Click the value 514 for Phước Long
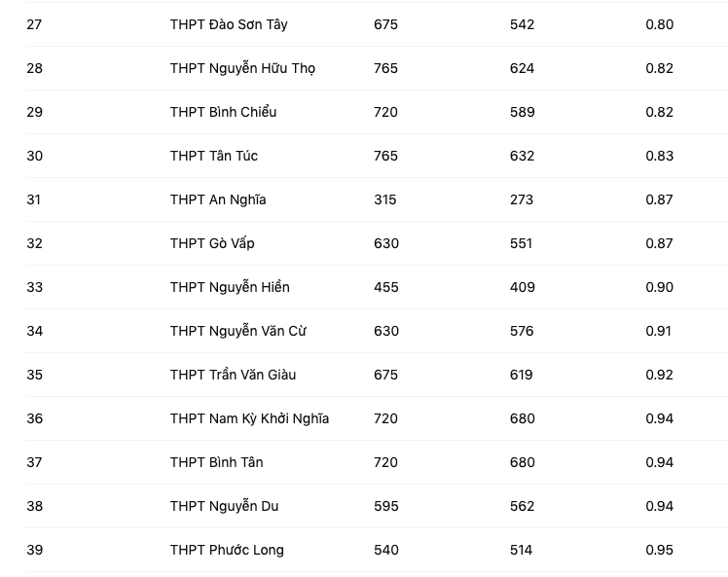Viewport: 728px width, 577px height. (x=522, y=550)
